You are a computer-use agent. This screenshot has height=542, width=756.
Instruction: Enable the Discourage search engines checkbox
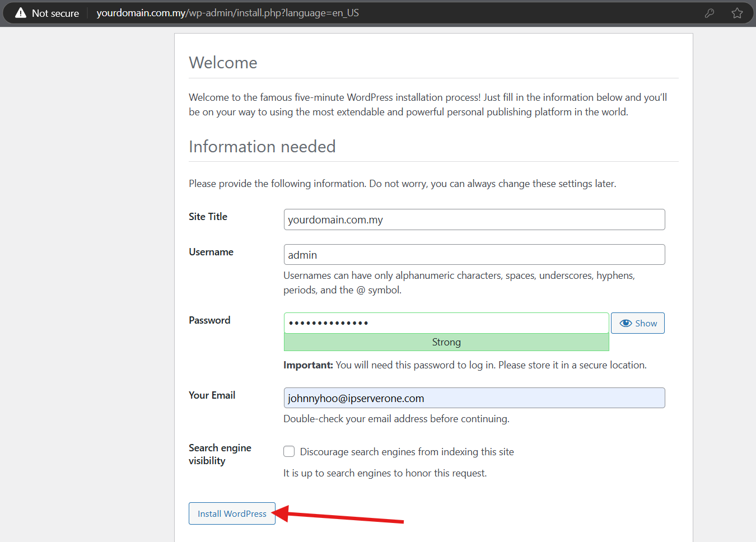tap(289, 451)
